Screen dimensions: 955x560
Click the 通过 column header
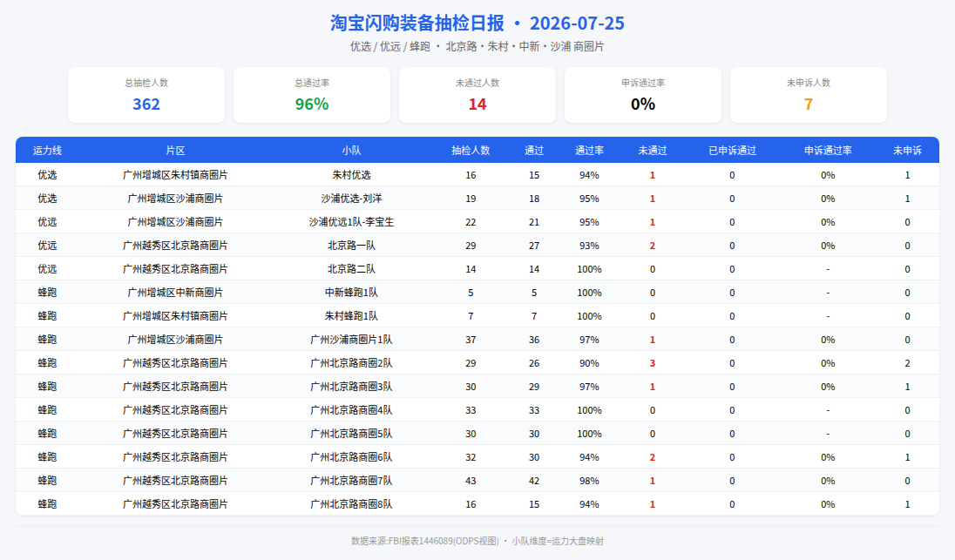tap(534, 151)
